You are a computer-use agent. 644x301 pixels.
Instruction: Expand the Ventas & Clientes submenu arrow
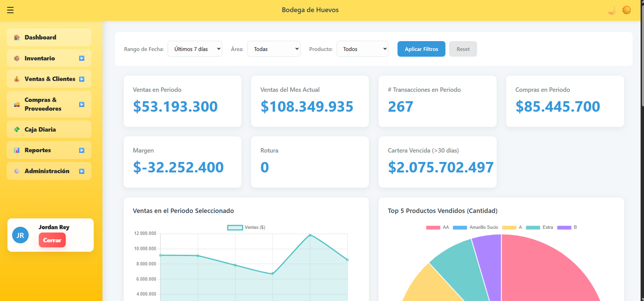click(x=82, y=79)
